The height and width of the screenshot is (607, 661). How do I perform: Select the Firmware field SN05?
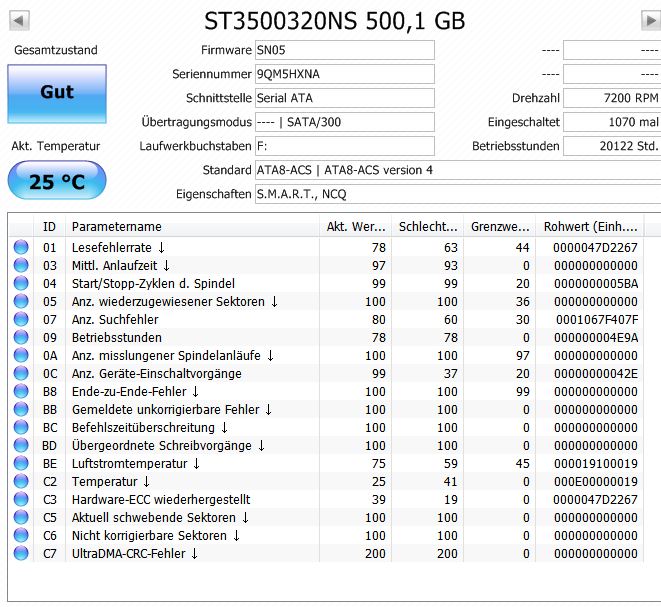click(x=345, y=50)
